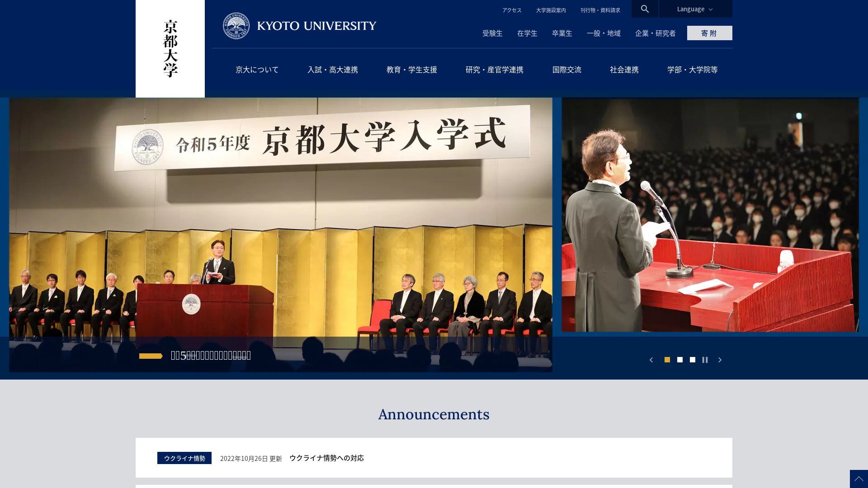This screenshot has width=868, height=488.
Task: Expand the Language dropdown
Action: click(695, 9)
